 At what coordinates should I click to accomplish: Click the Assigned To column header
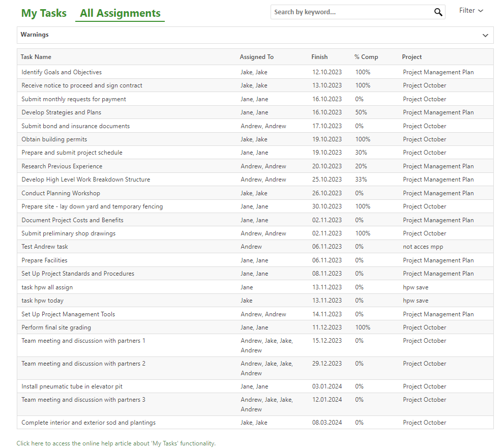pyautogui.click(x=256, y=57)
